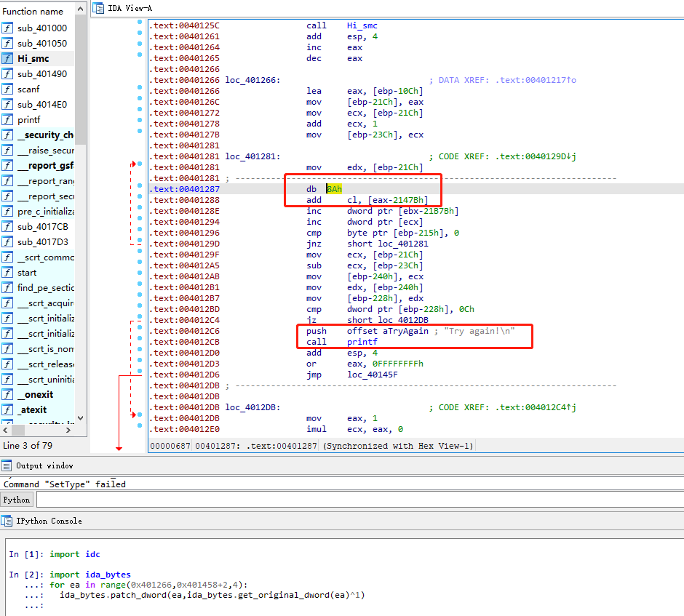Screen dimensions: 684x616
Task: Click the loc_4012DB label definition
Action: (x=252, y=407)
